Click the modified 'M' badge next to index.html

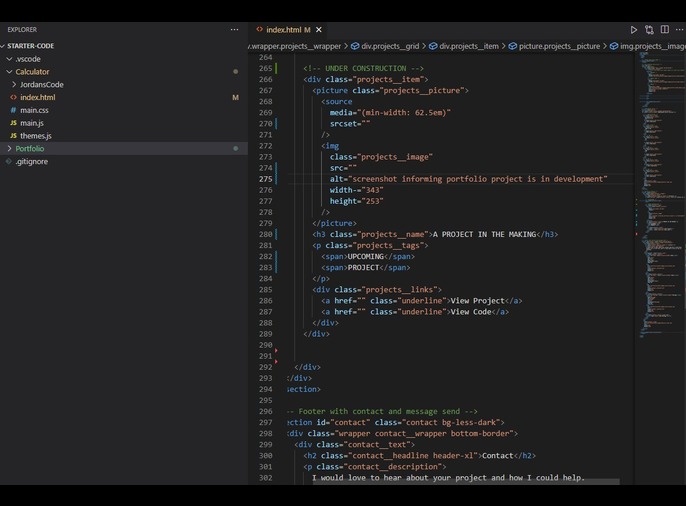tap(235, 98)
